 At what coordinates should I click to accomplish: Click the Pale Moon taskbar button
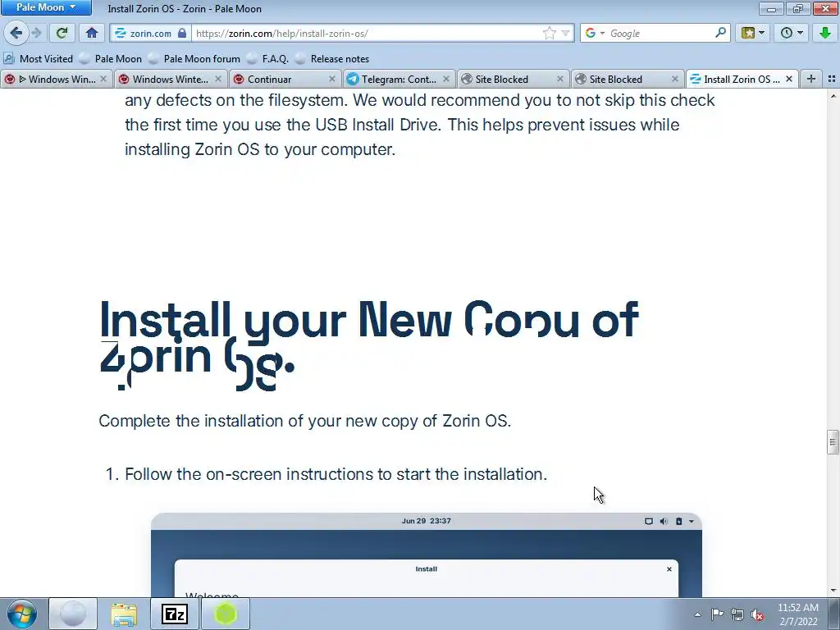[73, 614]
